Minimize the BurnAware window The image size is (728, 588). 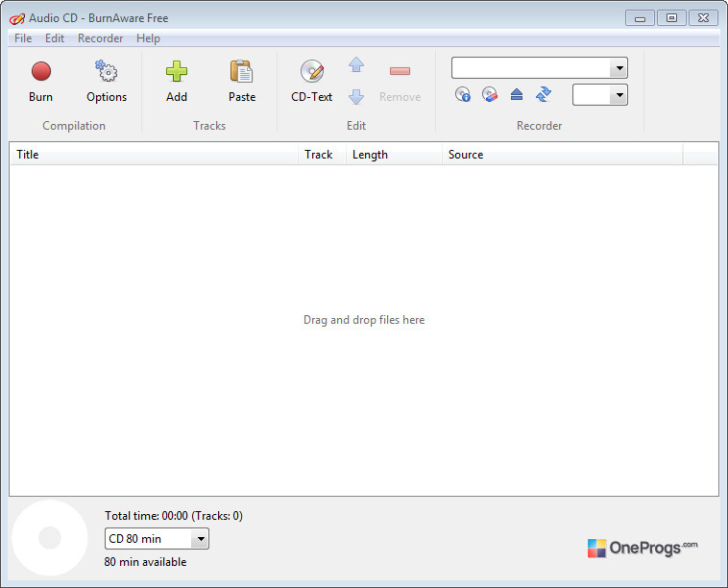[641, 18]
